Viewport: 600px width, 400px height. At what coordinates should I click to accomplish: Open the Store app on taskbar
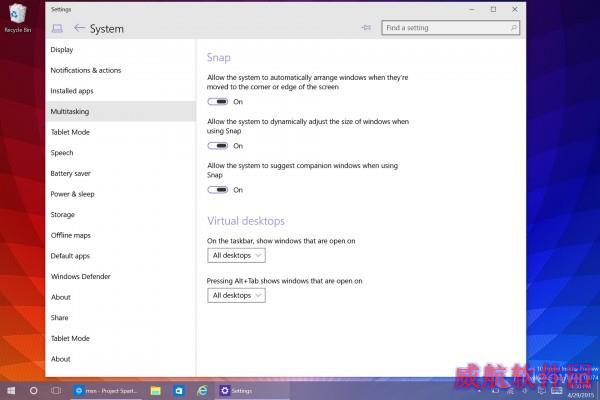click(179, 391)
